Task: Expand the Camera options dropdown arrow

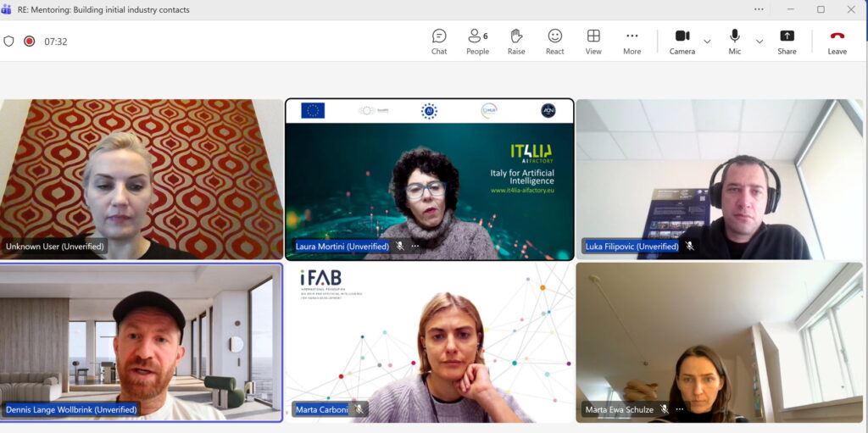Action: point(707,42)
